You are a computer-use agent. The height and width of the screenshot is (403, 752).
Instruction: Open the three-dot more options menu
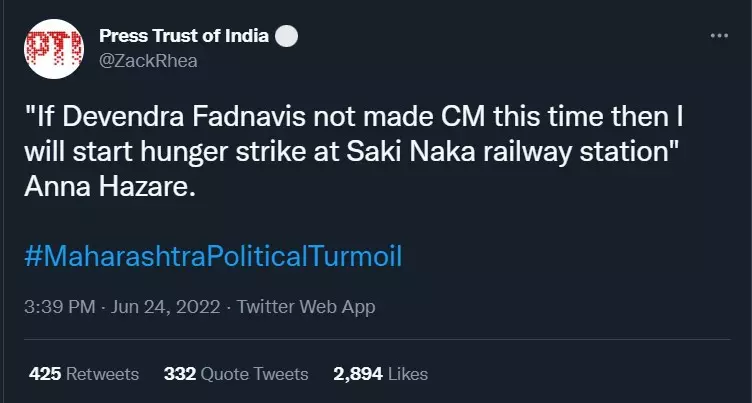click(x=719, y=36)
